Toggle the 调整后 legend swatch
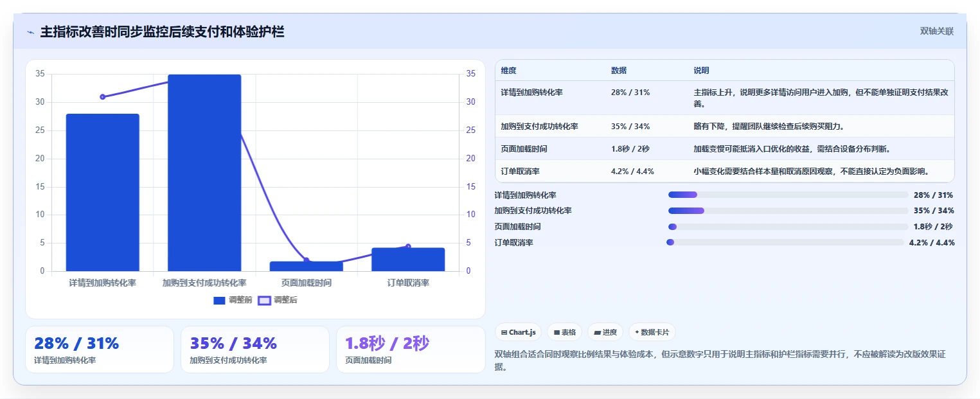Screen dimensions: 980x399 264,300
